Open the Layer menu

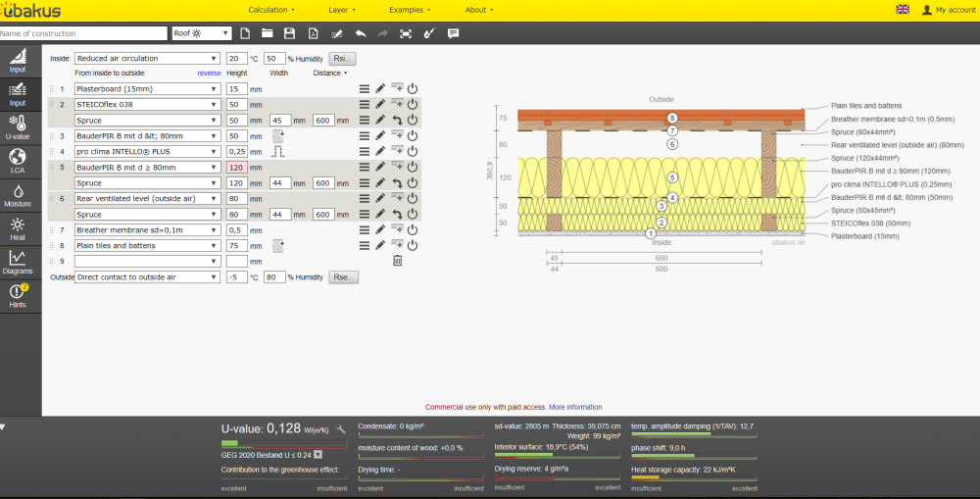(342, 10)
